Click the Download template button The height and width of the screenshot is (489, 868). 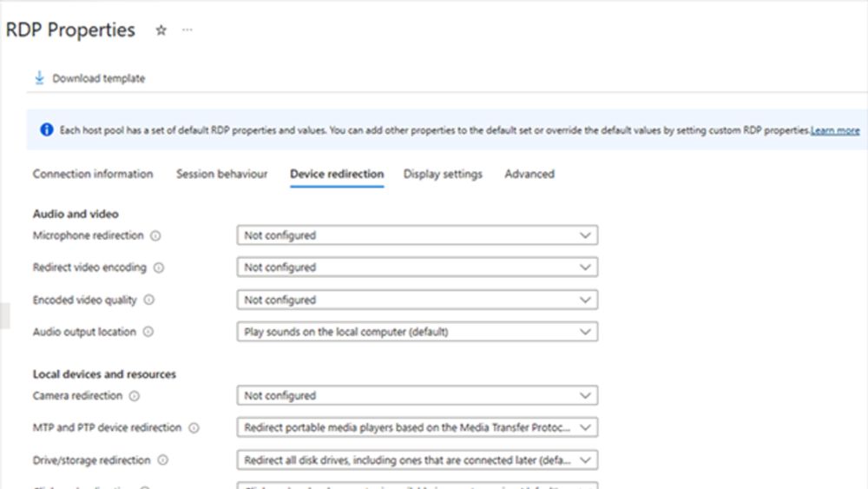89,78
